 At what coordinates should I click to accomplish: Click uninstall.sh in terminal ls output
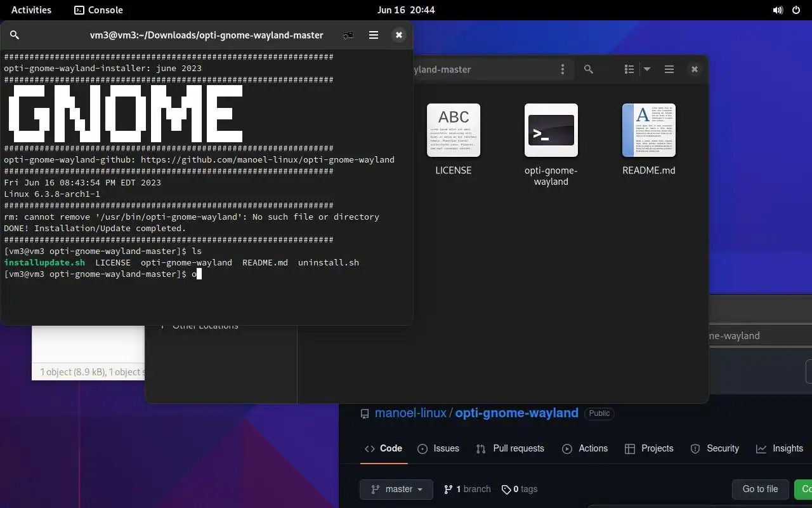point(329,262)
